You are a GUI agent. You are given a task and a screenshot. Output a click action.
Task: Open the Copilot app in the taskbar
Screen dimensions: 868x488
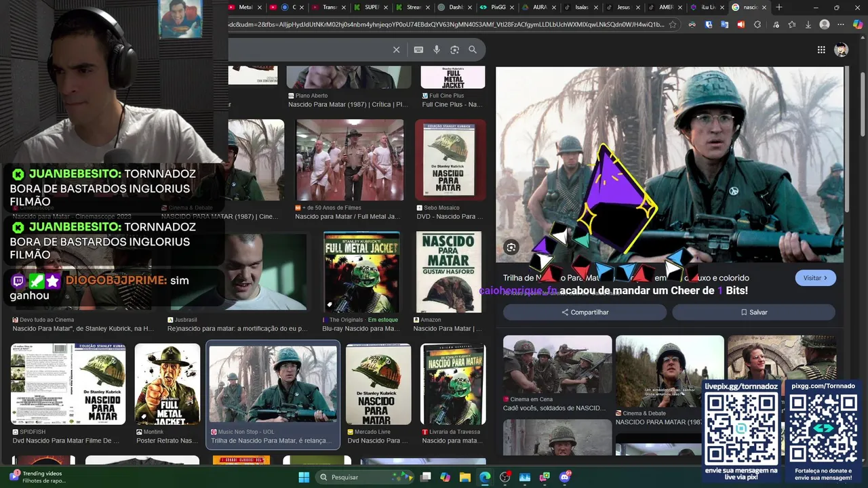point(445,477)
